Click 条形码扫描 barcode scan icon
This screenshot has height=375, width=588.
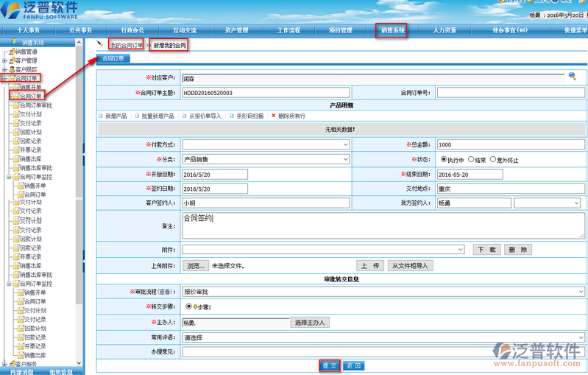(x=231, y=116)
